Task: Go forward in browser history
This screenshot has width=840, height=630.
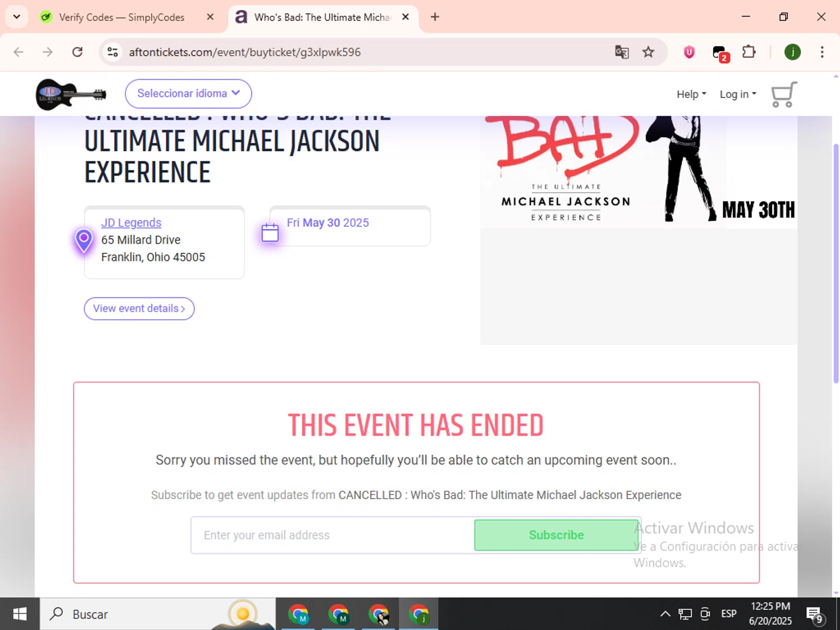Action: (48, 52)
